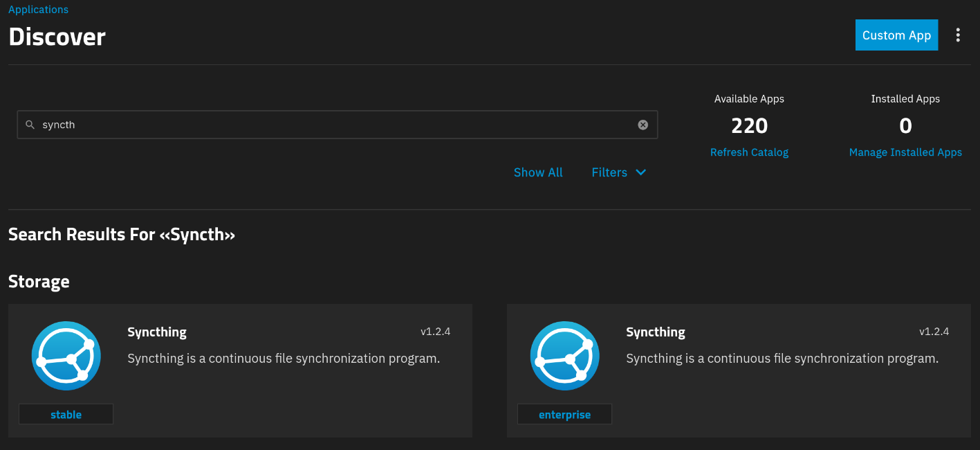
Task: Click the Applications breadcrumb link
Action: (x=38, y=10)
